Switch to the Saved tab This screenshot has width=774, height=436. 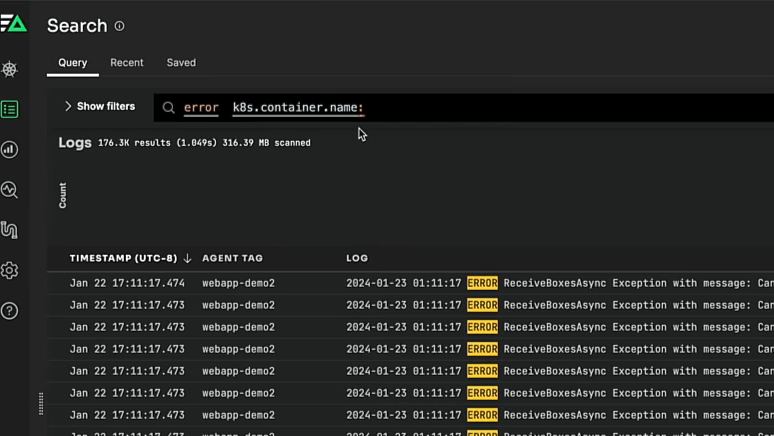(181, 63)
